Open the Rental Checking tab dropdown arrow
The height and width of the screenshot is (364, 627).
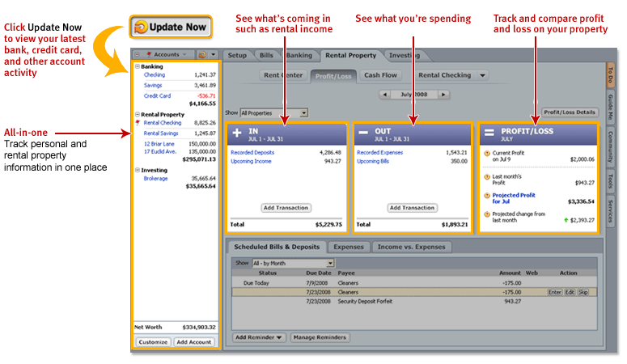click(x=483, y=75)
